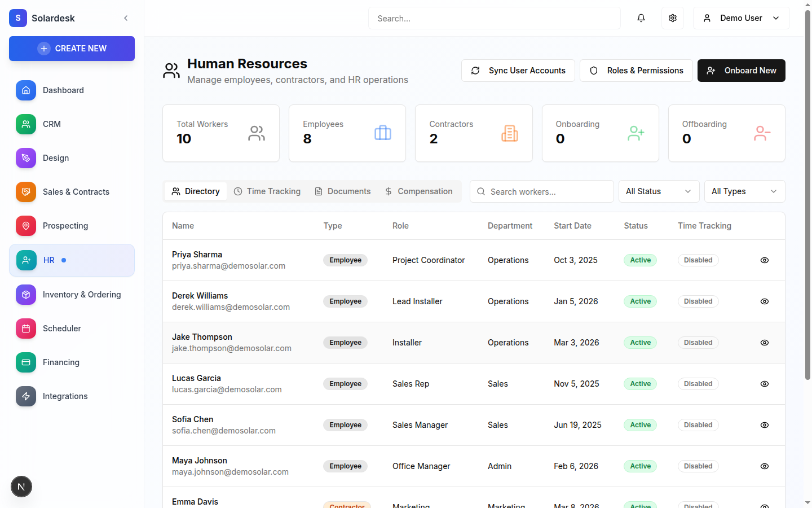The width and height of the screenshot is (812, 508).
Task: Click the Onboard New button
Action: (x=741, y=71)
